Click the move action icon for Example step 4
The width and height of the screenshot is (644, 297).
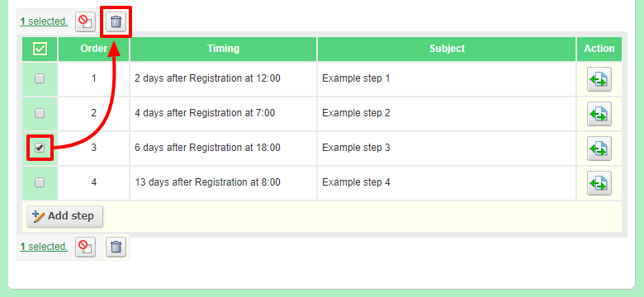tap(599, 183)
